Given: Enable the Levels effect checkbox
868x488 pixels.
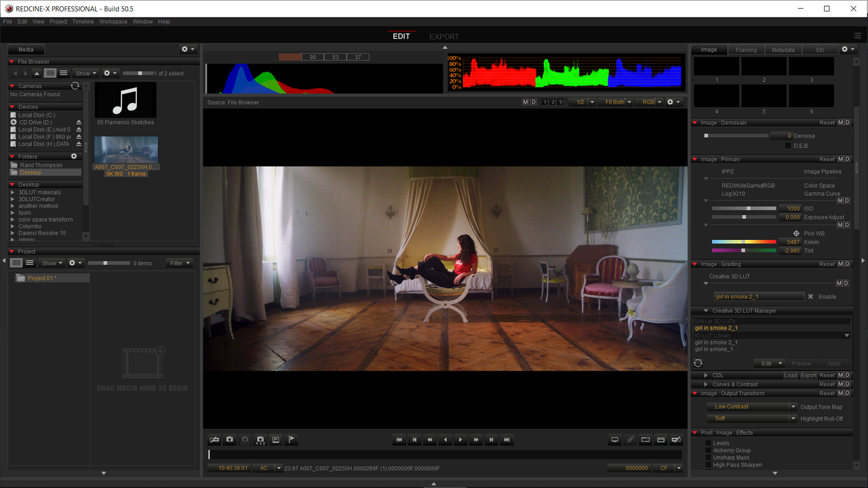Looking at the screenshot, I should pos(709,443).
